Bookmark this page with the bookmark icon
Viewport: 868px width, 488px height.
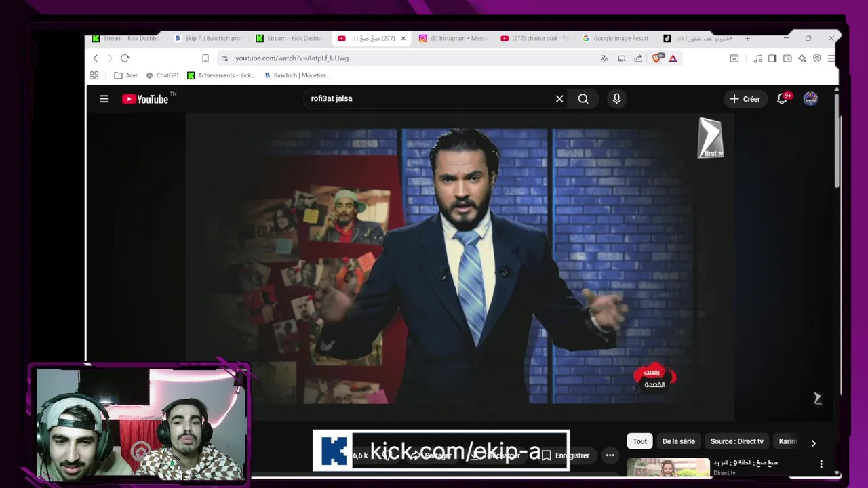tap(205, 58)
